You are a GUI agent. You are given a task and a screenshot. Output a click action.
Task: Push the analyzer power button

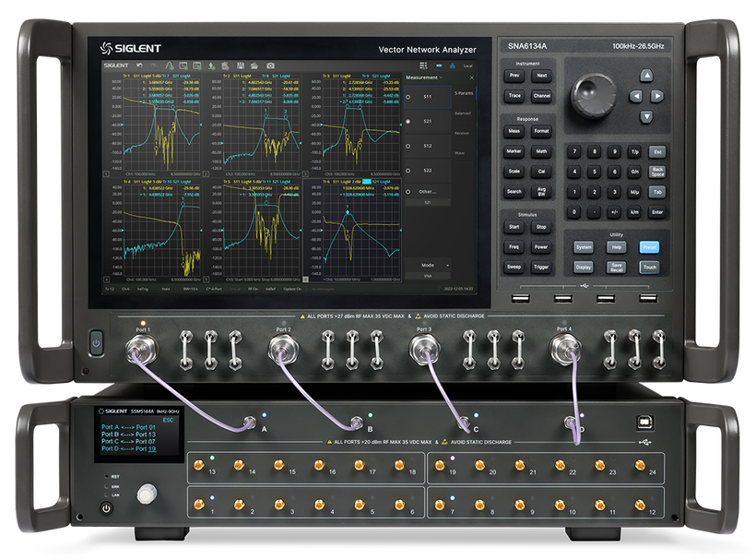tap(97, 343)
